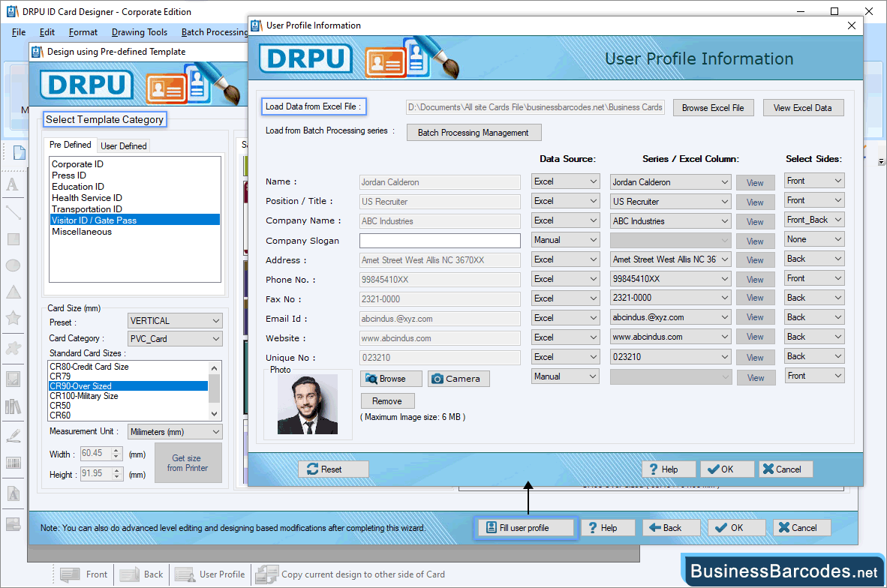This screenshot has height=588, width=887.
Task: Click Help in User Profile Information dialog
Action: pos(669,469)
